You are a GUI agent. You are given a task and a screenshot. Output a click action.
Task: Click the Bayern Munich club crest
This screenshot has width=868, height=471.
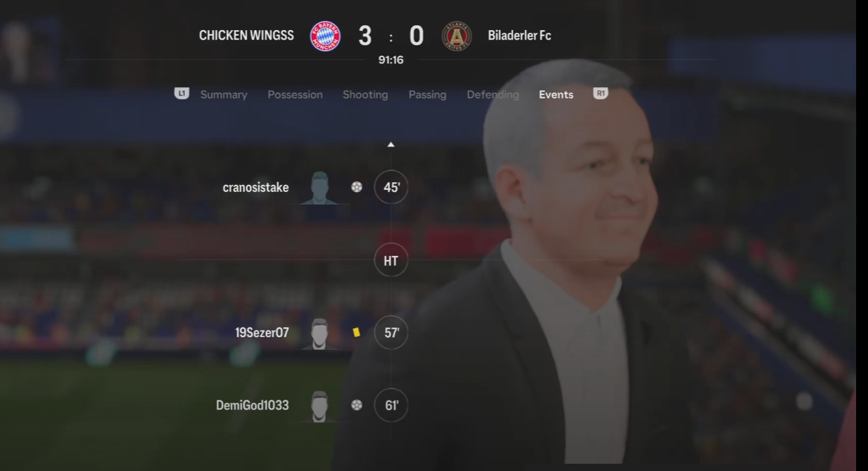point(325,36)
